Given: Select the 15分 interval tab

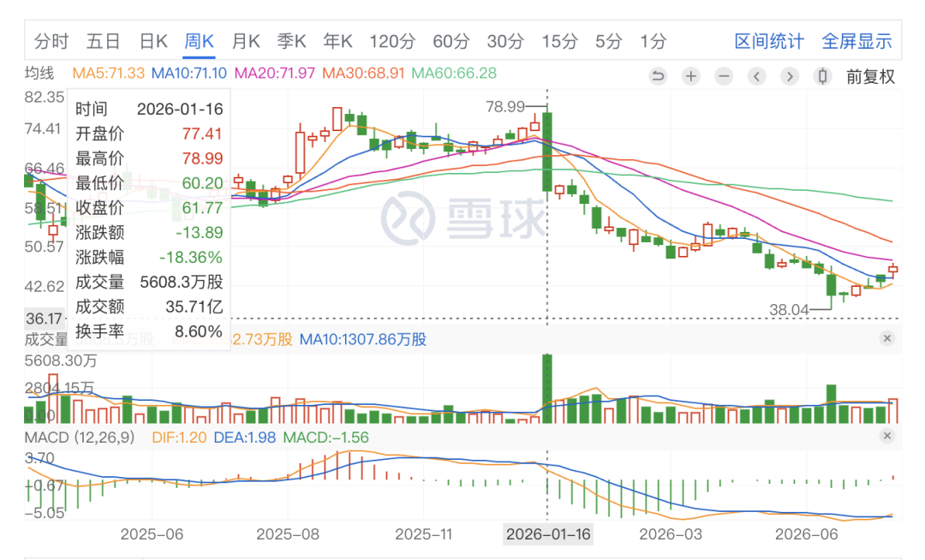Looking at the screenshot, I should click(559, 41).
